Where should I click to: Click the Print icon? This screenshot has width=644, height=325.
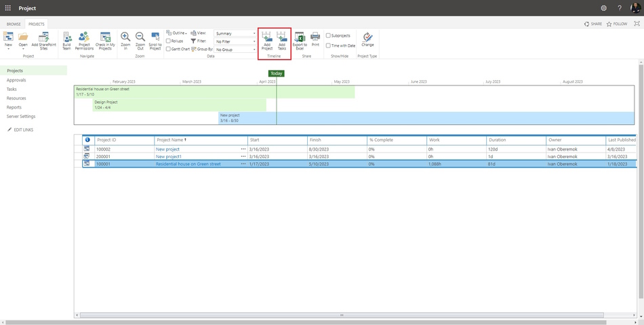(x=315, y=39)
